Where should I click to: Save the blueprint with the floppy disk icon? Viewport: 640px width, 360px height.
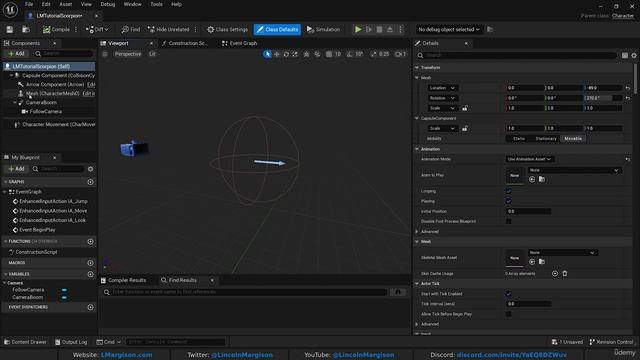point(9,29)
